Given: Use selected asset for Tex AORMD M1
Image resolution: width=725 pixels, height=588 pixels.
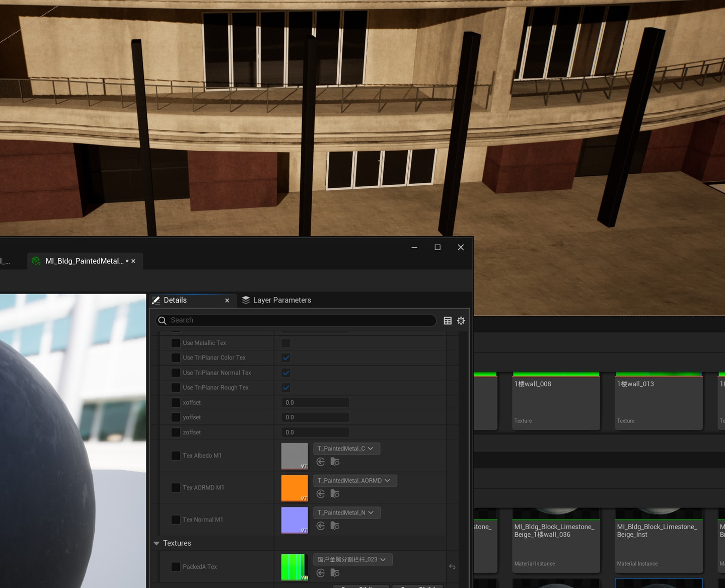Looking at the screenshot, I should point(321,494).
